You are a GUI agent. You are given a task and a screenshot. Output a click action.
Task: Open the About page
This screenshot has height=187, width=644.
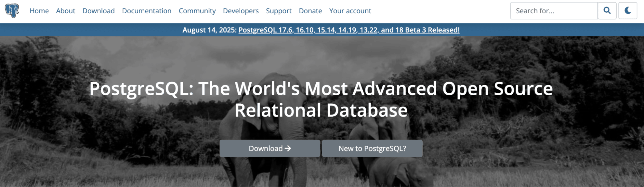[x=66, y=11]
